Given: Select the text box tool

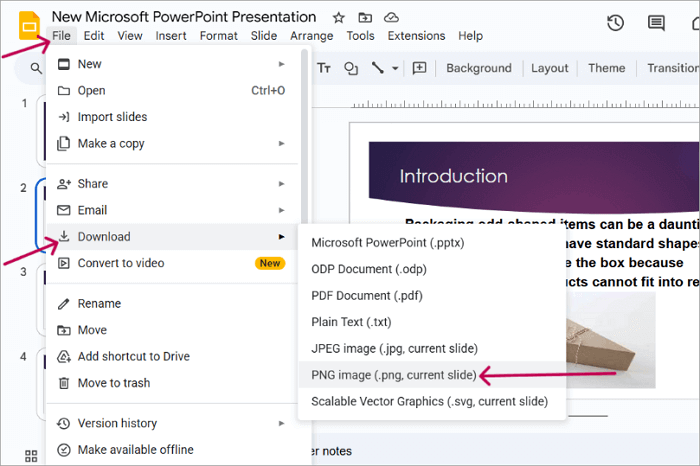Looking at the screenshot, I should pos(324,68).
